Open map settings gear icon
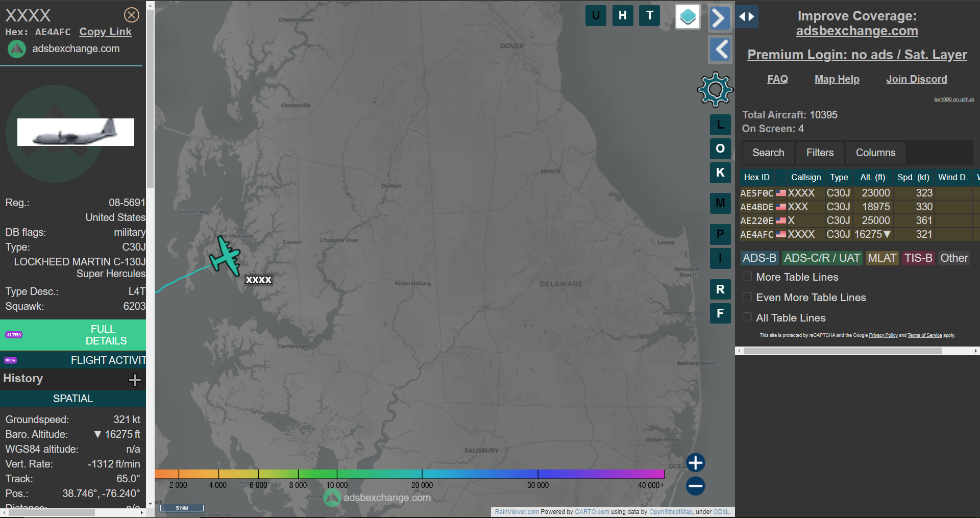Screen dimensions: 980x518 (716, 90)
